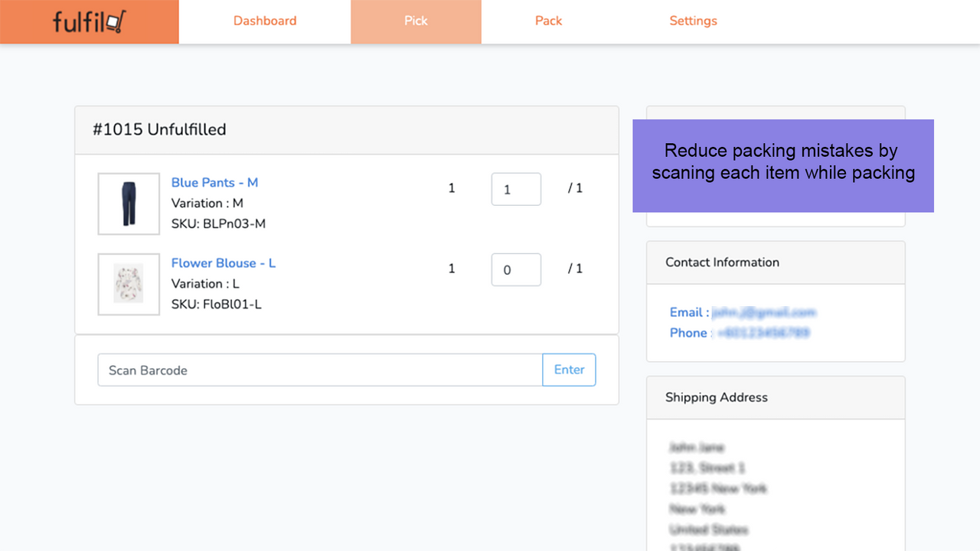The image size is (980, 551).
Task: Open the Settings tab
Action: pos(693,21)
